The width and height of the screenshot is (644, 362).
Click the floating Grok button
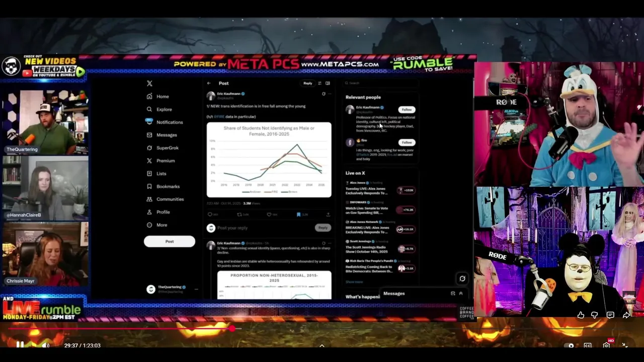462,279
